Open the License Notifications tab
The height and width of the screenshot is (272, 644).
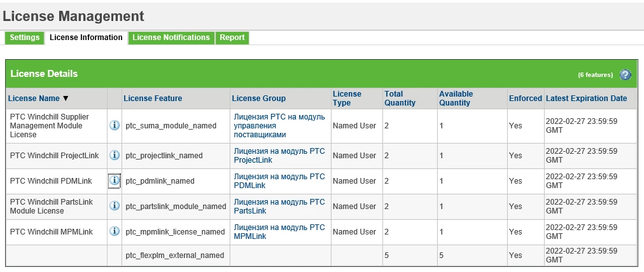[x=171, y=37]
